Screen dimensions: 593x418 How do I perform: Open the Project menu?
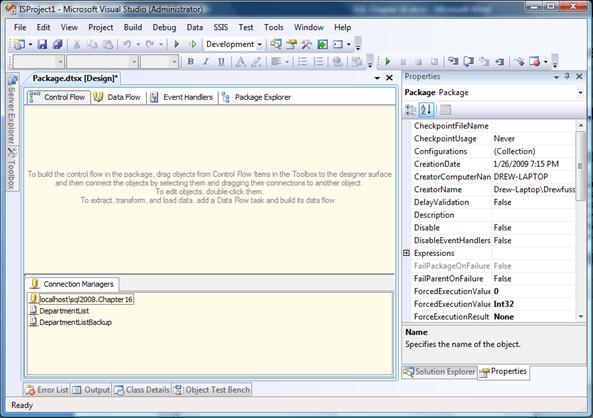point(101,27)
